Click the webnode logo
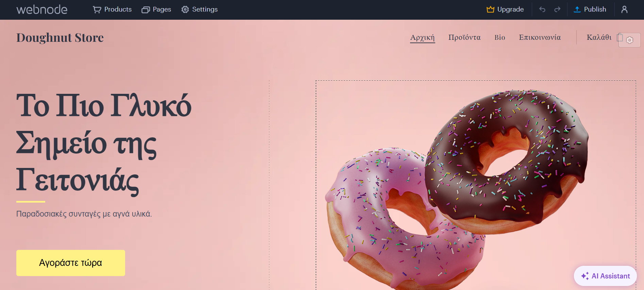The image size is (644, 290). coord(42,10)
